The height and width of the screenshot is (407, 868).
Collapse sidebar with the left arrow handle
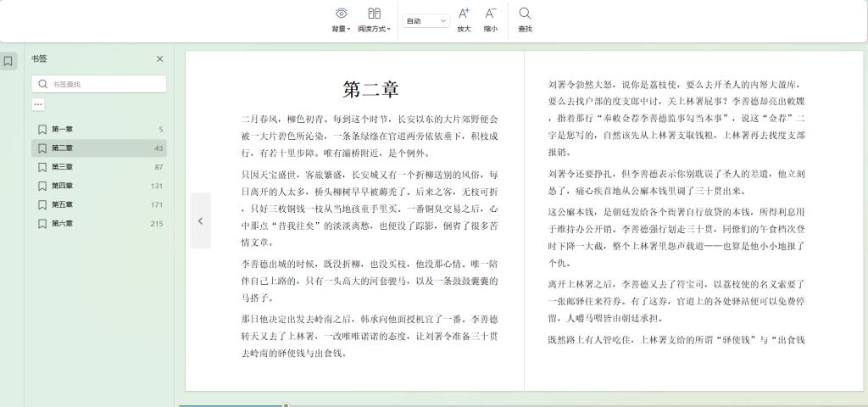(x=200, y=220)
